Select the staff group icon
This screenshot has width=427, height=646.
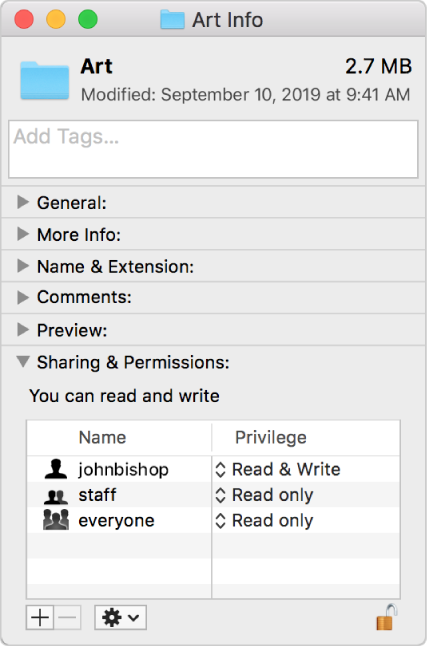click(56, 496)
